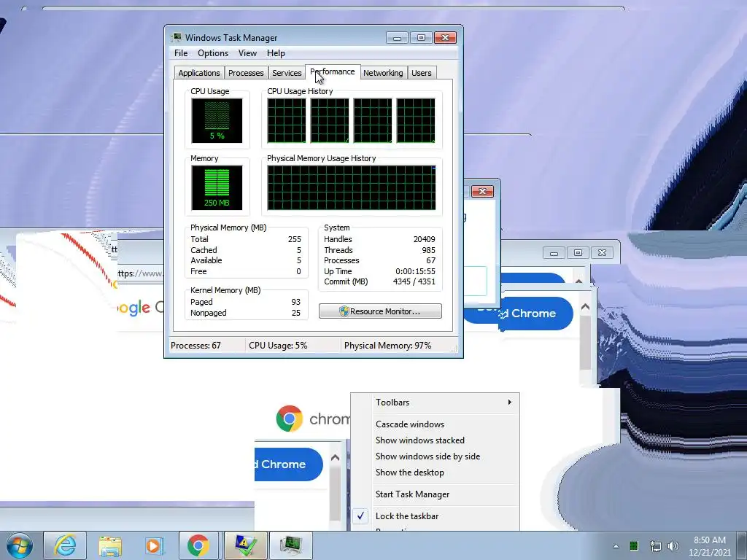Click the Chrome window address bar URL

(x=141, y=273)
